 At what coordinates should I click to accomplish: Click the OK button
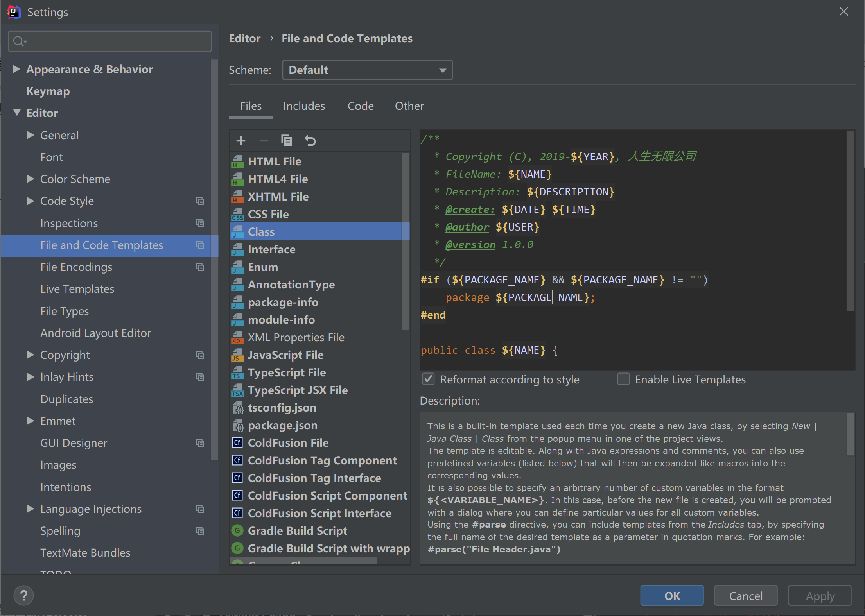point(672,596)
